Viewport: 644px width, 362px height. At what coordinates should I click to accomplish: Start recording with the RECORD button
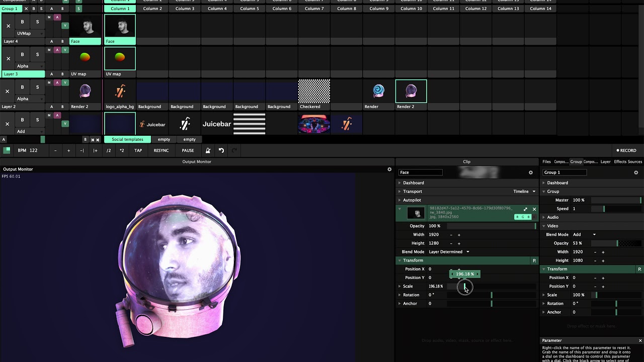[x=626, y=150]
